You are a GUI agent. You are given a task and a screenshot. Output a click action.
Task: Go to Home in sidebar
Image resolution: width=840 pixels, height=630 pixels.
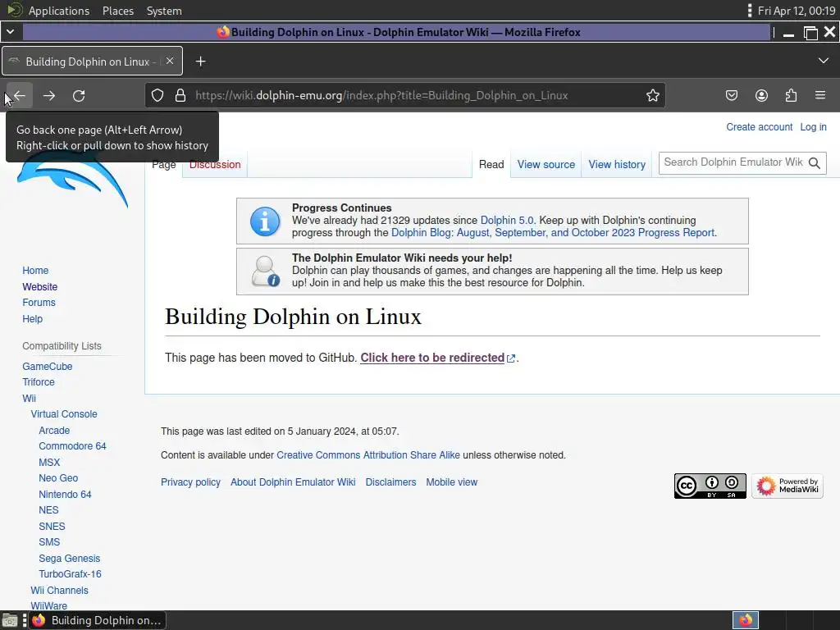[x=35, y=271]
